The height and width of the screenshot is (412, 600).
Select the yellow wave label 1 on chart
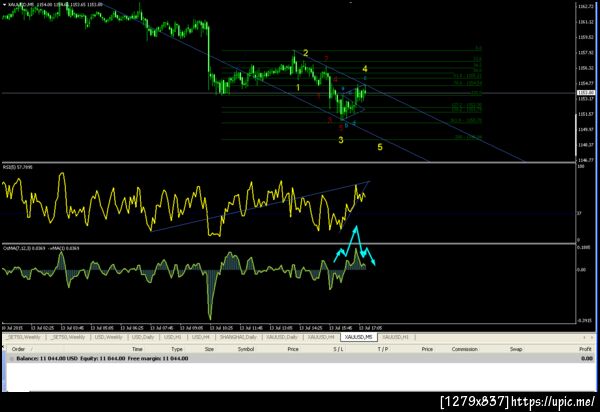298,88
